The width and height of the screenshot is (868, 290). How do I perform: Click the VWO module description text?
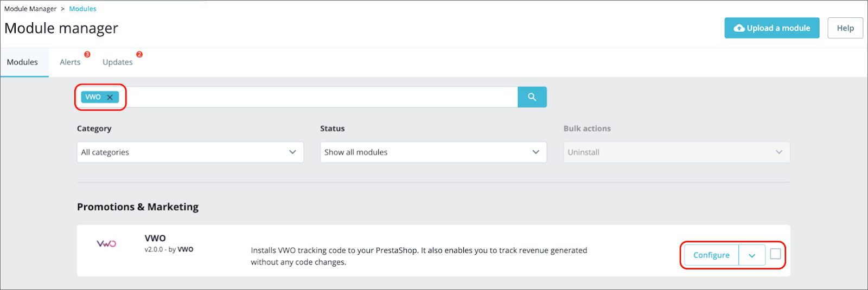tap(419, 256)
